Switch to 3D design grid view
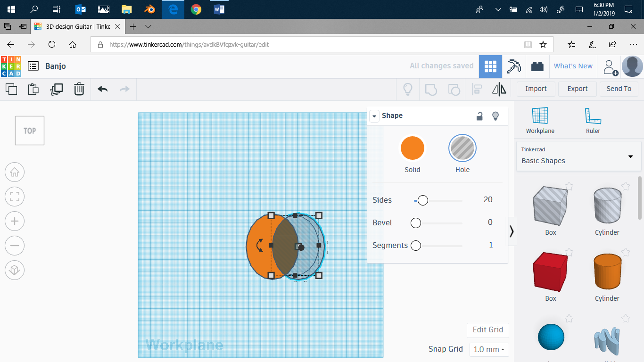 pyautogui.click(x=490, y=66)
